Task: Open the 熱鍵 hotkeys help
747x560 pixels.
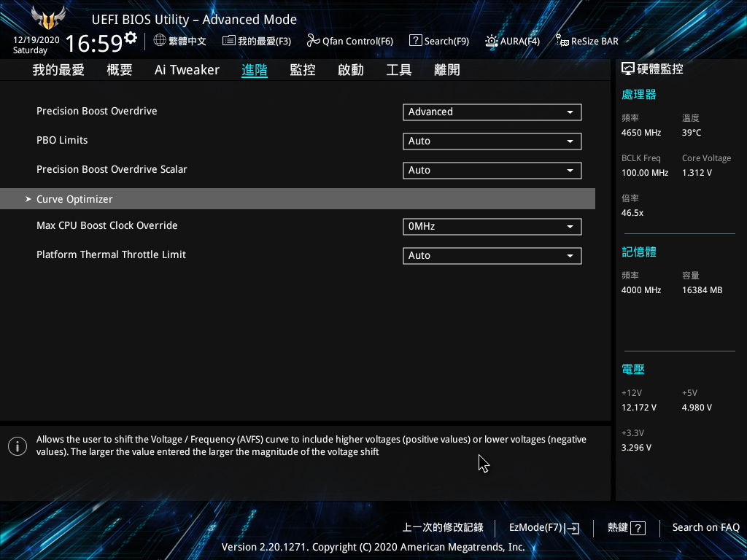Action: [627, 528]
